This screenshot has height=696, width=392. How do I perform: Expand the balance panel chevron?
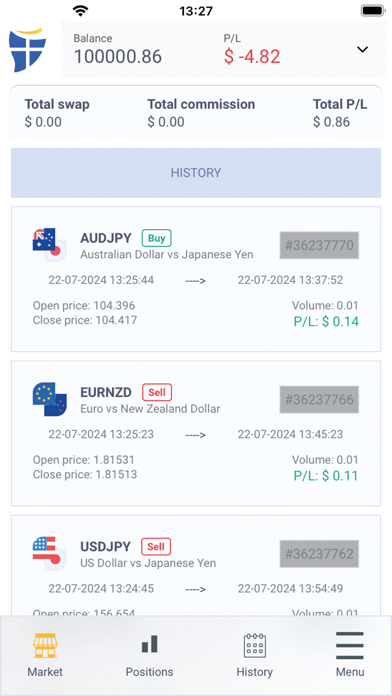pyautogui.click(x=363, y=50)
